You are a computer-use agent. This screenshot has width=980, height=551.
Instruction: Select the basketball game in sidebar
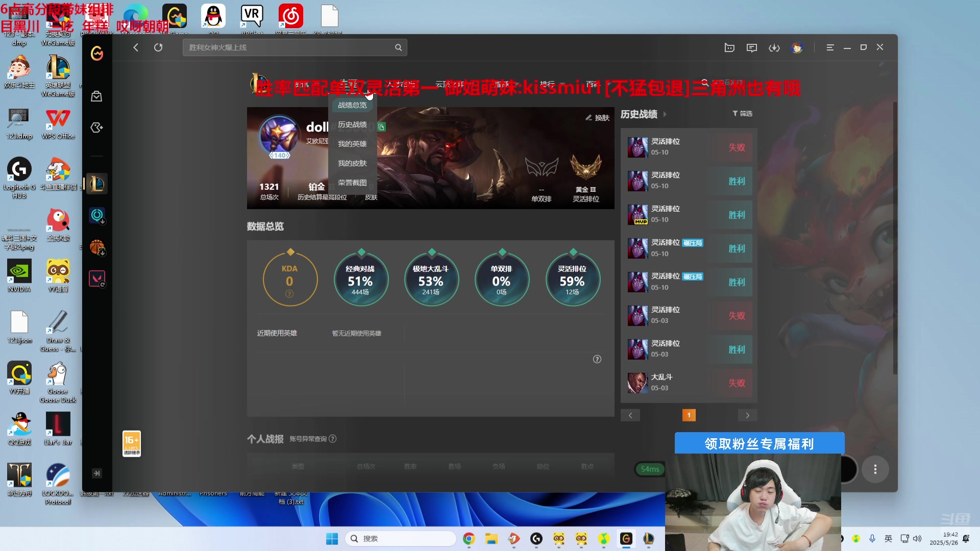[x=97, y=247]
